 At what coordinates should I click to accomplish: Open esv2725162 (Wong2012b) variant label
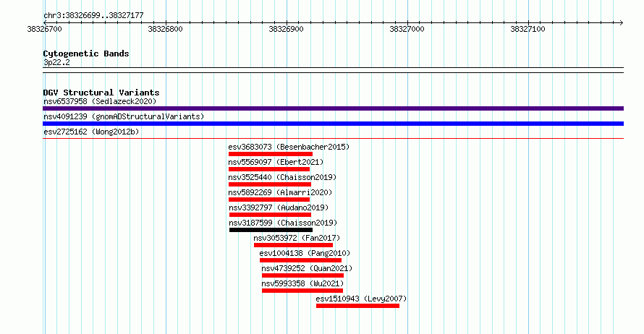(x=91, y=132)
